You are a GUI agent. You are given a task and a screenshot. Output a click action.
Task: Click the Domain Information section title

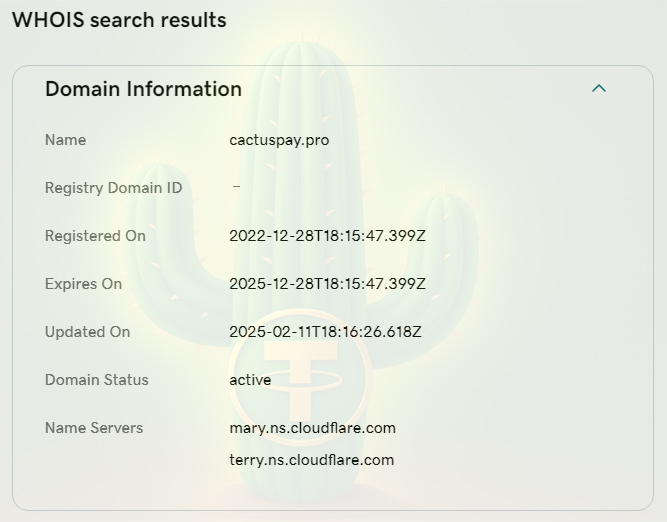(143, 89)
